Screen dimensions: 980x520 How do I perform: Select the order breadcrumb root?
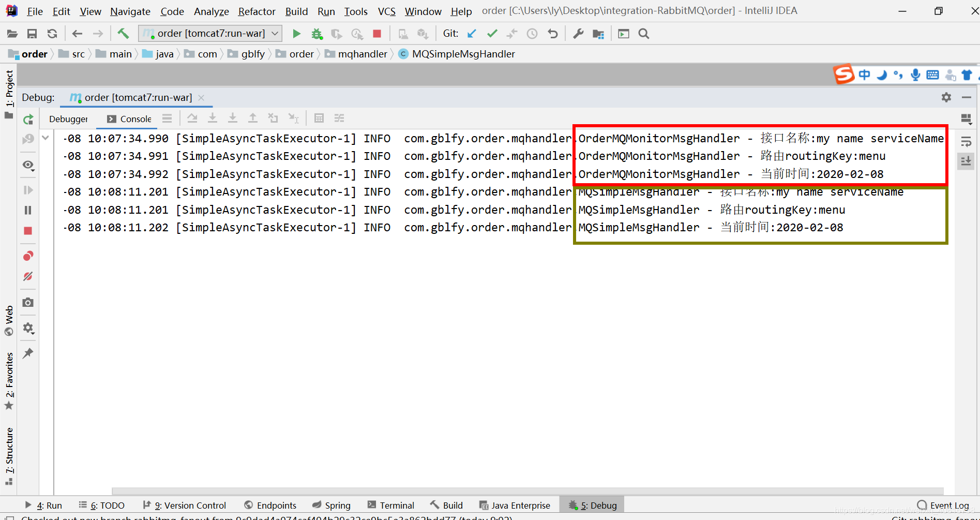tap(28, 54)
